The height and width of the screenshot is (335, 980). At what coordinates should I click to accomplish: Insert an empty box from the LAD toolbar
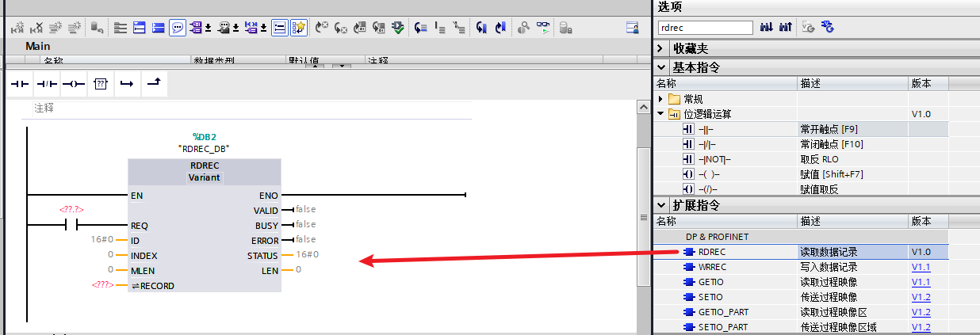click(100, 84)
